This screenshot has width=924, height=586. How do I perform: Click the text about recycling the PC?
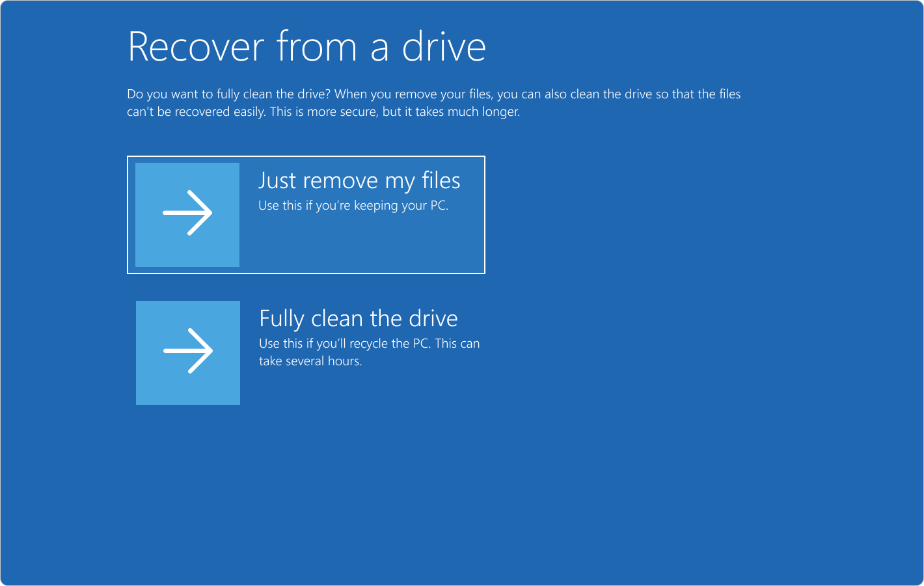pos(370,352)
